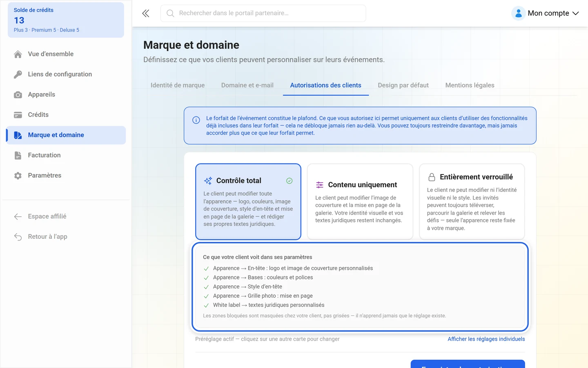This screenshot has height=368, width=588.
Task: Click the Marque et domaine brush icon
Action: [18, 135]
